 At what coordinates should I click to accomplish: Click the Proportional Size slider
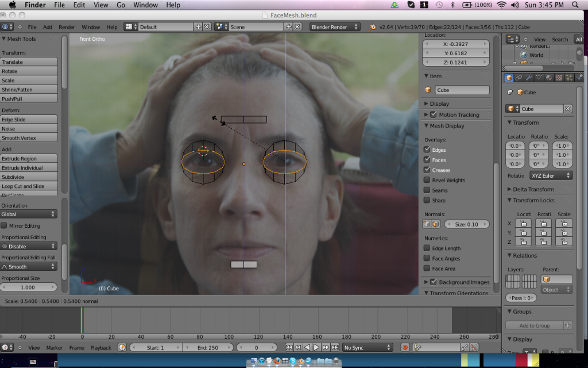[29, 287]
